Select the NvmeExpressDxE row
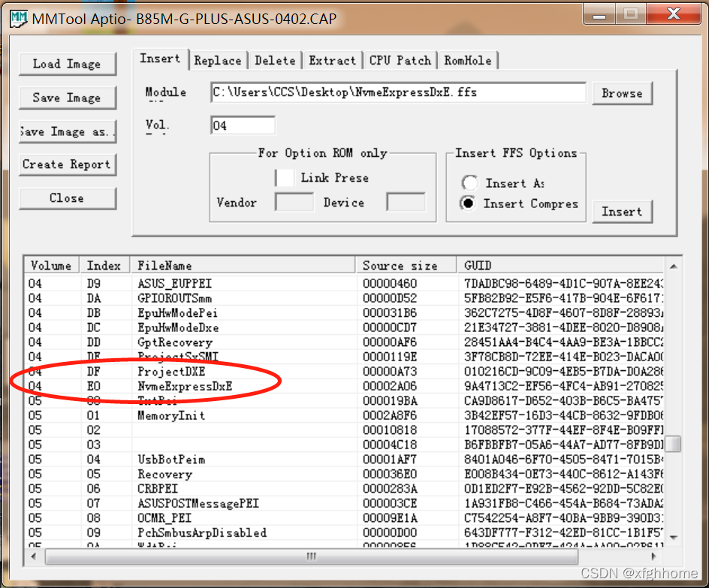 click(x=344, y=386)
